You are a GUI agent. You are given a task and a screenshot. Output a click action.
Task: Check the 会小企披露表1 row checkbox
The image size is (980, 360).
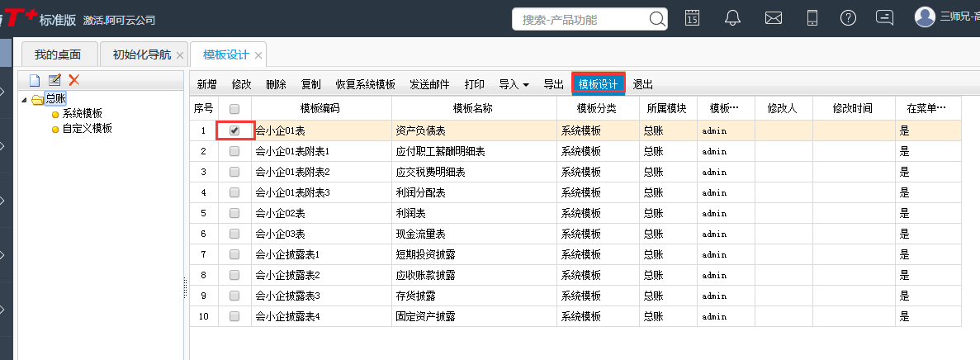click(234, 254)
